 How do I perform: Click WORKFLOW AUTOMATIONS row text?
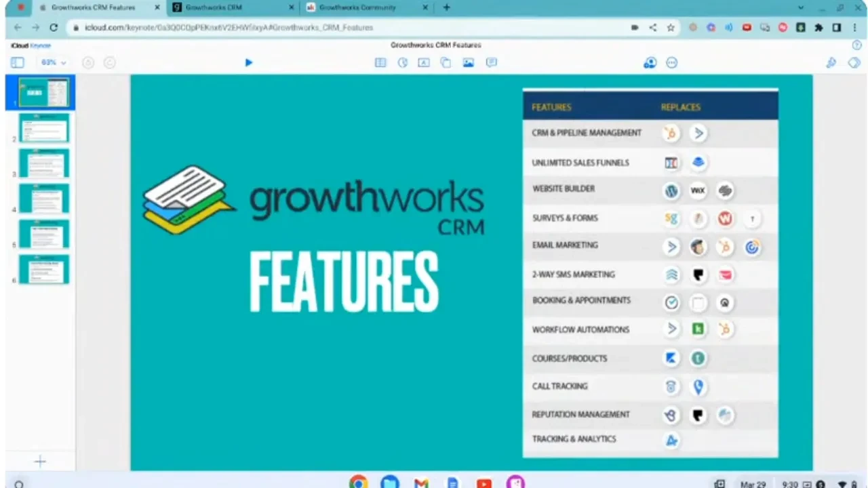(580, 329)
